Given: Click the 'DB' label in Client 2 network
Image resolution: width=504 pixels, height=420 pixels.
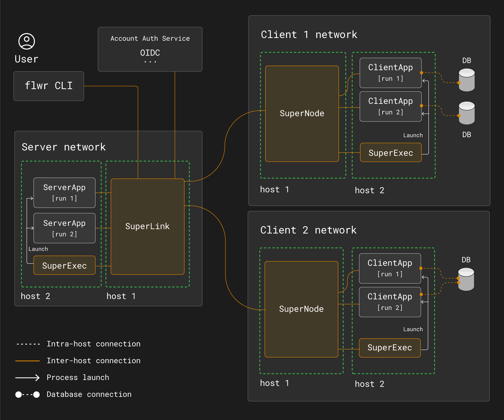Looking at the screenshot, I should coord(466,260).
